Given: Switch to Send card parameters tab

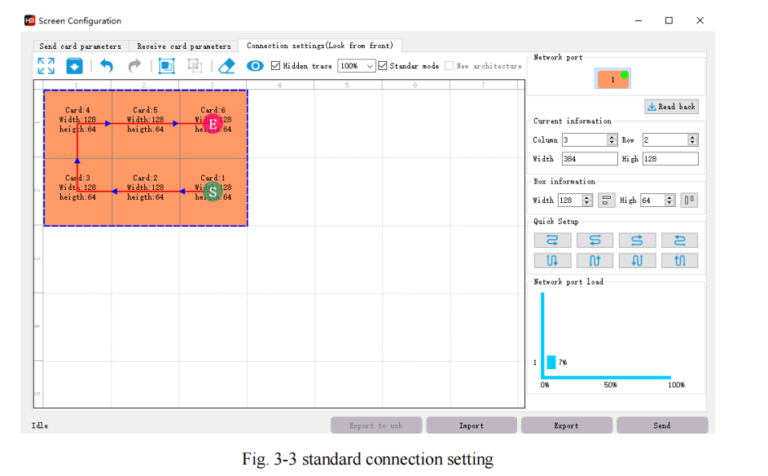Looking at the screenshot, I should 80,46.
